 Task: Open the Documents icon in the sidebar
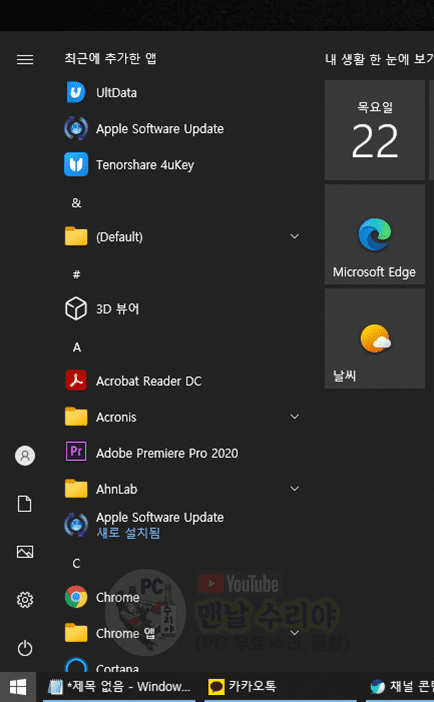[25, 504]
